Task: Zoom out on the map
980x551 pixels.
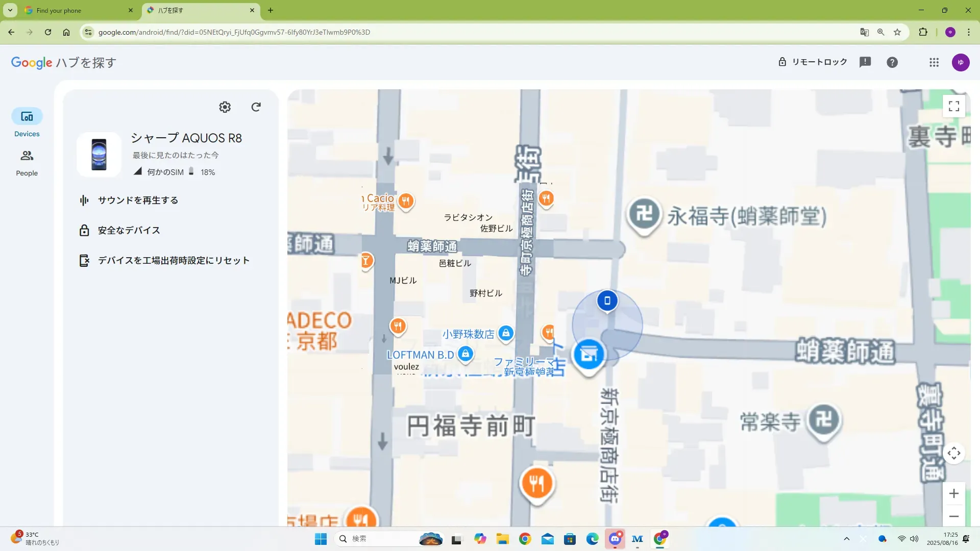Action: tap(953, 516)
